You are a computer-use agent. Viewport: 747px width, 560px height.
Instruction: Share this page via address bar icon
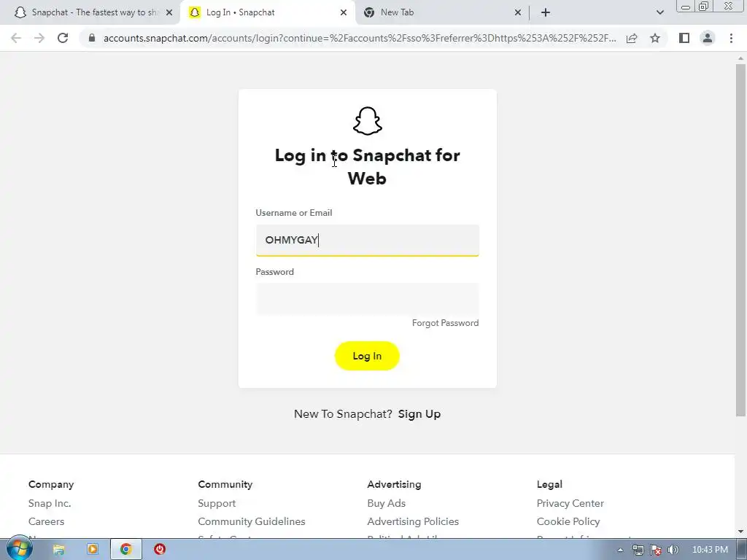coord(632,38)
